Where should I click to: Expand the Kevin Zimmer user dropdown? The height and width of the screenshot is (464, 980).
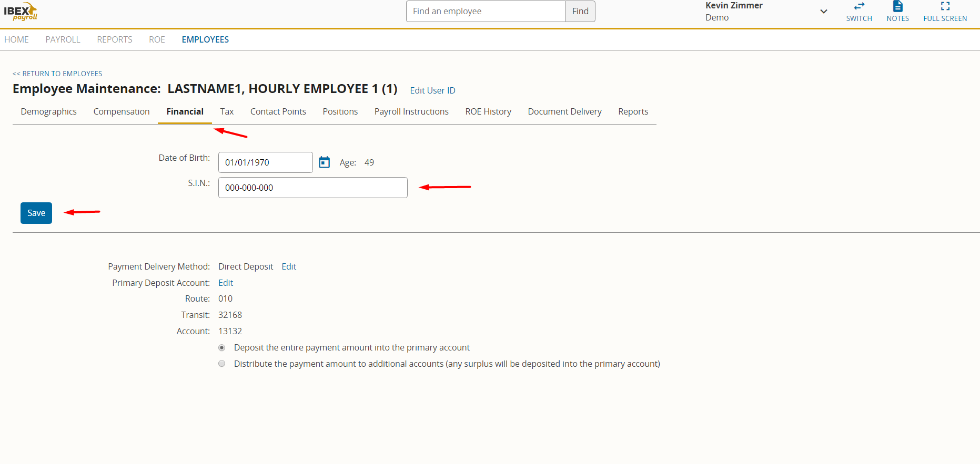pyautogui.click(x=824, y=12)
